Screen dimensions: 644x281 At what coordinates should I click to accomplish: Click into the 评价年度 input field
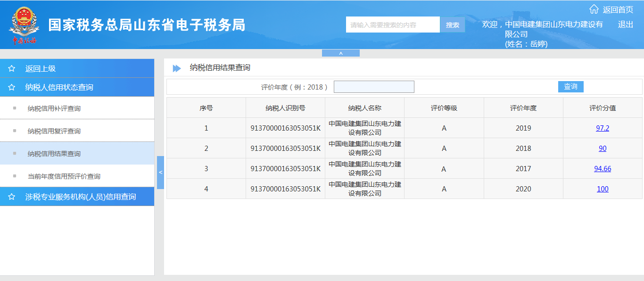point(374,86)
